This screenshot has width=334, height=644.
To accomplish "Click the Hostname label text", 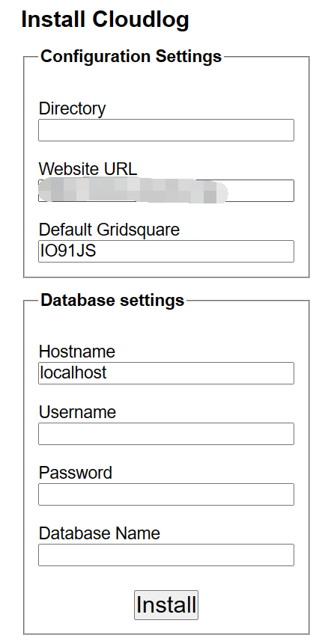I will [77, 352].
